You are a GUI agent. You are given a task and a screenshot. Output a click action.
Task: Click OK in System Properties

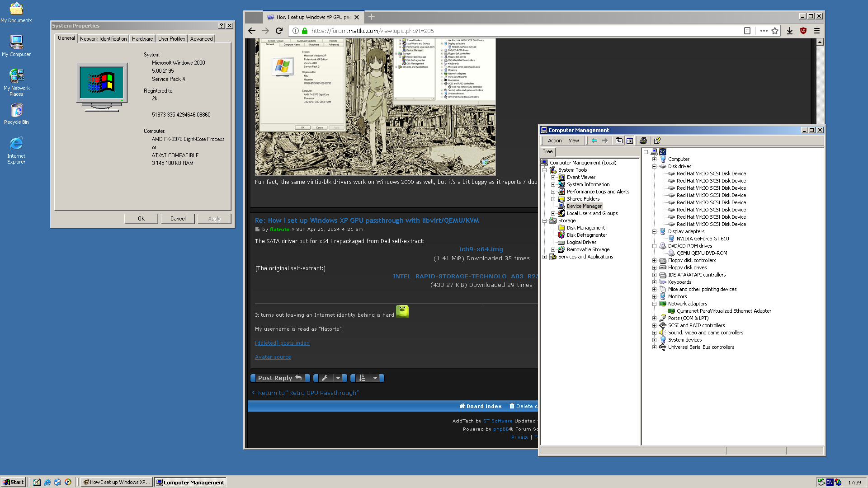[141, 219]
